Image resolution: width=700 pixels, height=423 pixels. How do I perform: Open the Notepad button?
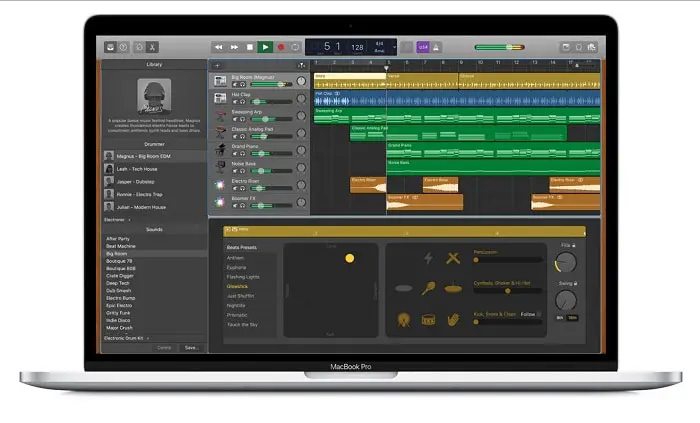pyautogui.click(x=566, y=47)
